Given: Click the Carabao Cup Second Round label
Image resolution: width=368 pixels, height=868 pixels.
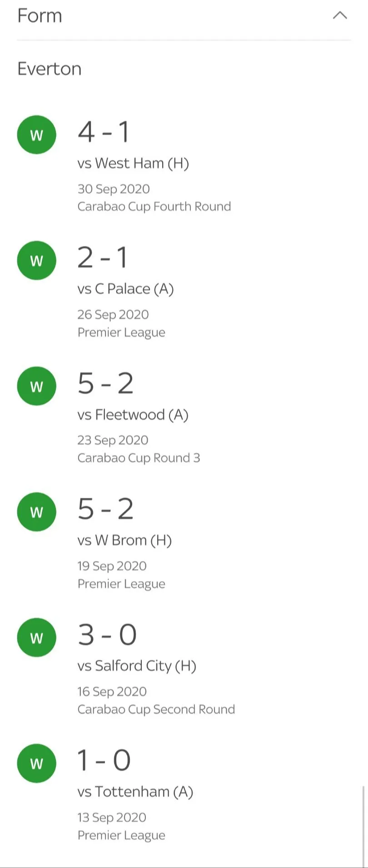Looking at the screenshot, I should click(156, 709).
